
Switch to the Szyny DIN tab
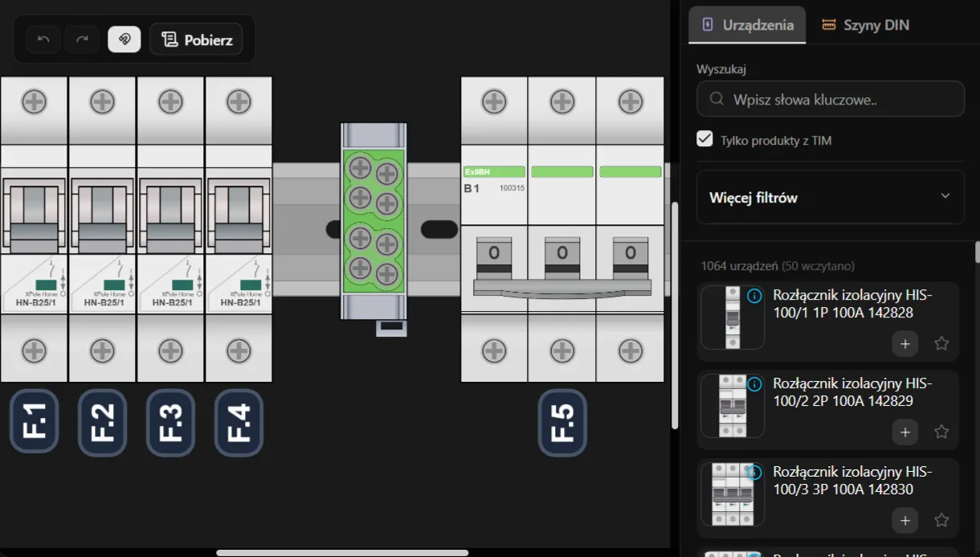[865, 24]
